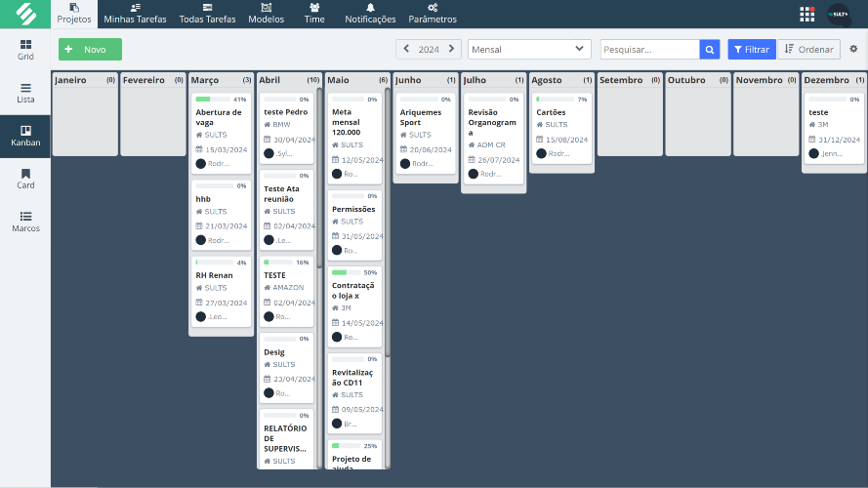Go to next year arrow
This screenshot has height=488, width=868.
click(x=451, y=49)
